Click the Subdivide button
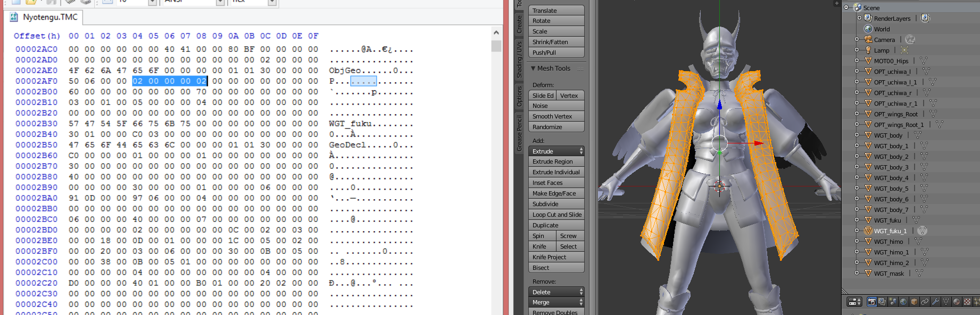 [x=557, y=203]
